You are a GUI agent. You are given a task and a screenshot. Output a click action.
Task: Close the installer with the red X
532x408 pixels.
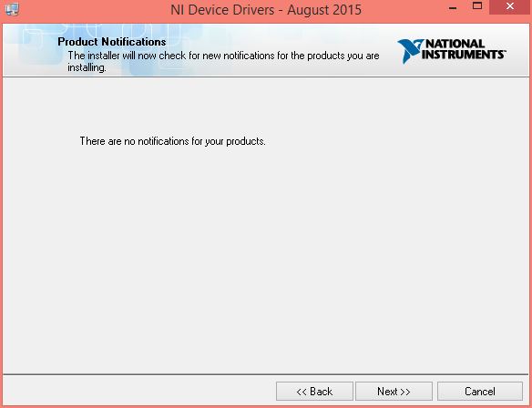pos(509,6)
